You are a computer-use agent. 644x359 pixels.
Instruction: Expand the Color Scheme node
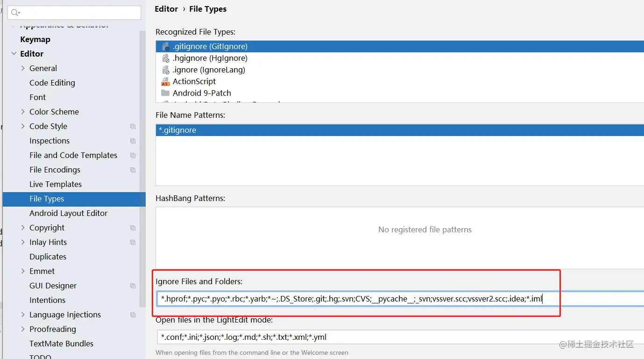23,112
